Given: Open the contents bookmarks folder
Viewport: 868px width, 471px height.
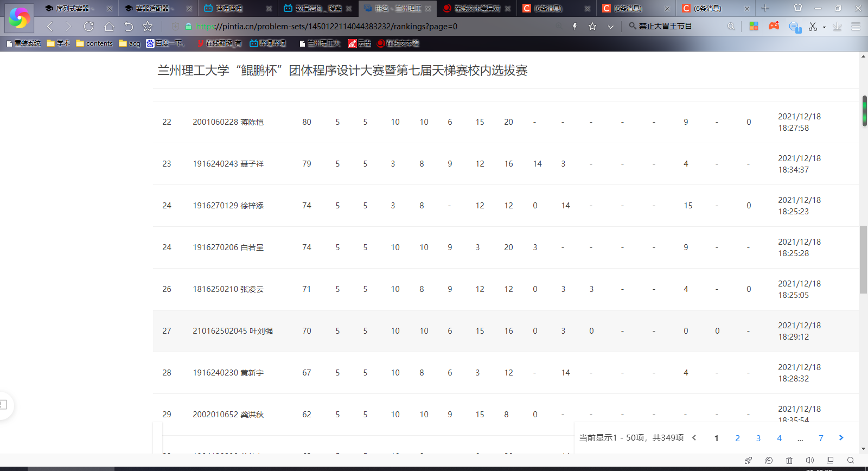Looking at the screenshot, I should point(94,43).
